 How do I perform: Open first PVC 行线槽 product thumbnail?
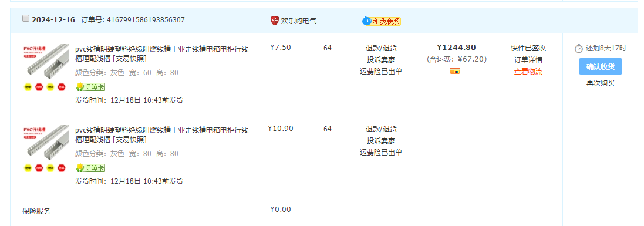(x=46, y=62)
